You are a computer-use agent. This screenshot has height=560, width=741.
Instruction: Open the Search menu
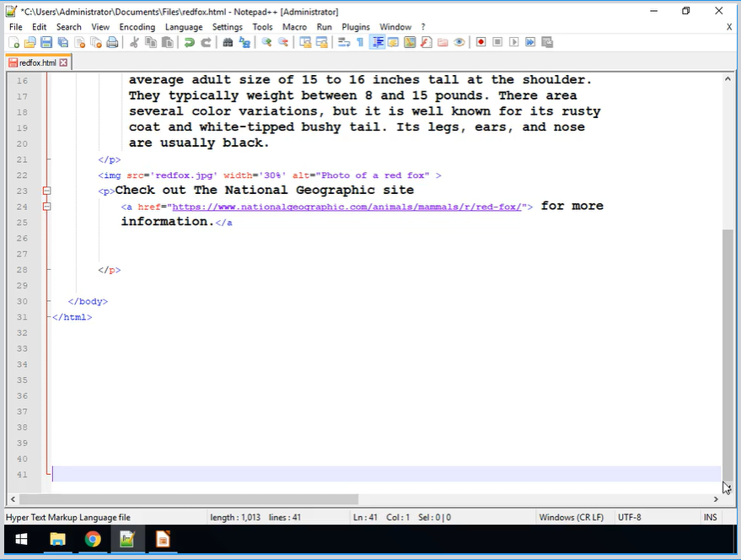pyautogui.click(x=69, y=27)
